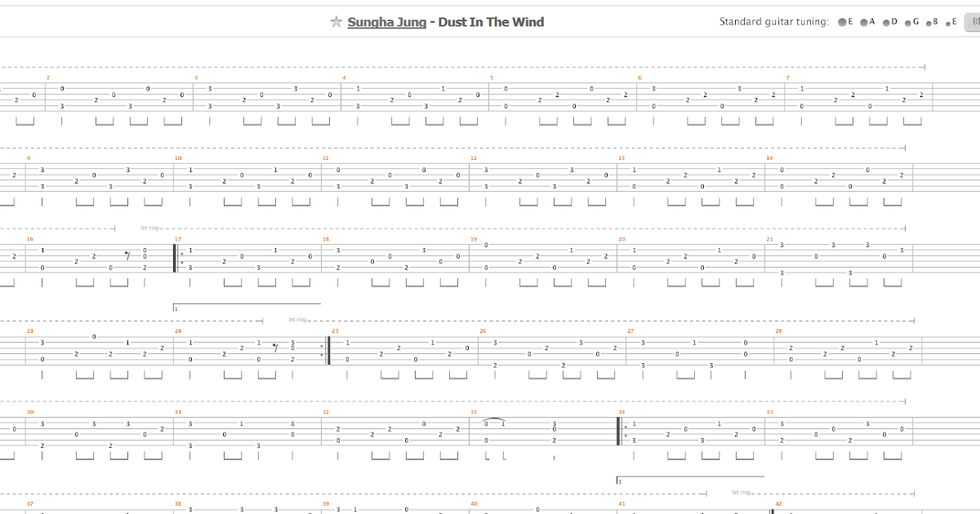The width and height of the screenshot is (980, 514).
Task: Jump to measure number 35
Action: pyautogui.click(x=769, y=412)
